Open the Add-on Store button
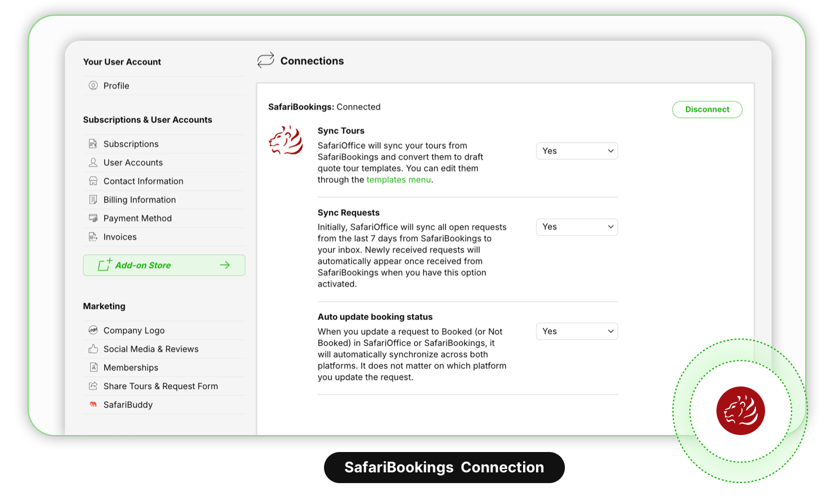This screenshot has height=504, width=838. [164, 266]
